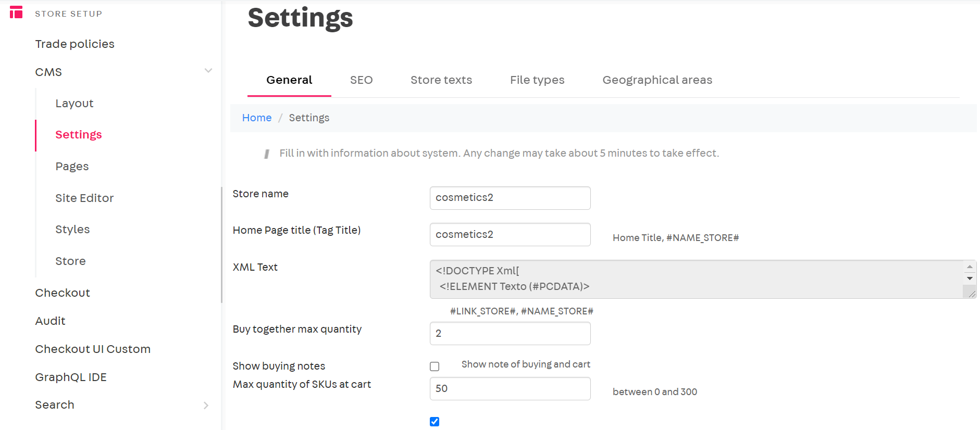Click the Store name input field
980x430 pixels.
click(x=510, y=198)
